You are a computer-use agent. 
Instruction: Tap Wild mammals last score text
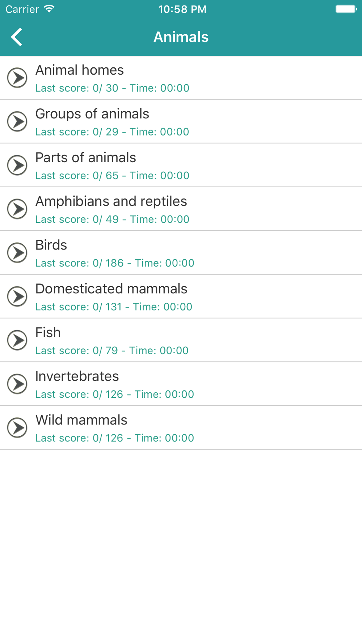pos(115,438)
